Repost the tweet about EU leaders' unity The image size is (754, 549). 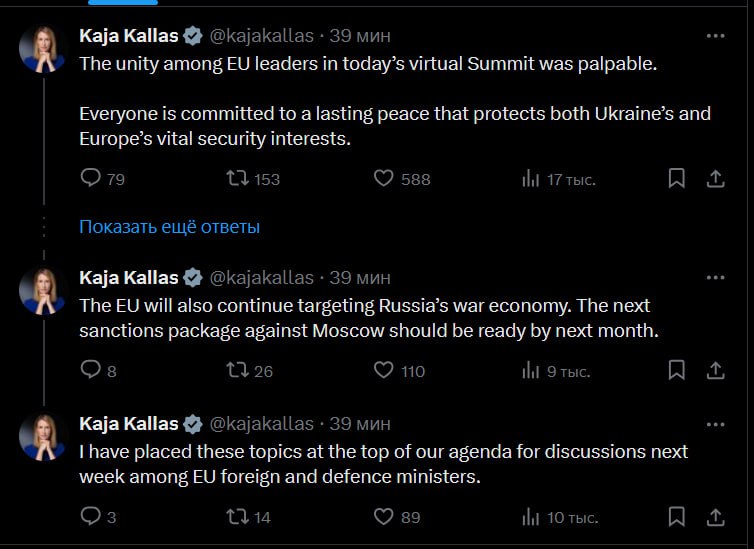click(x=238, y=179)
